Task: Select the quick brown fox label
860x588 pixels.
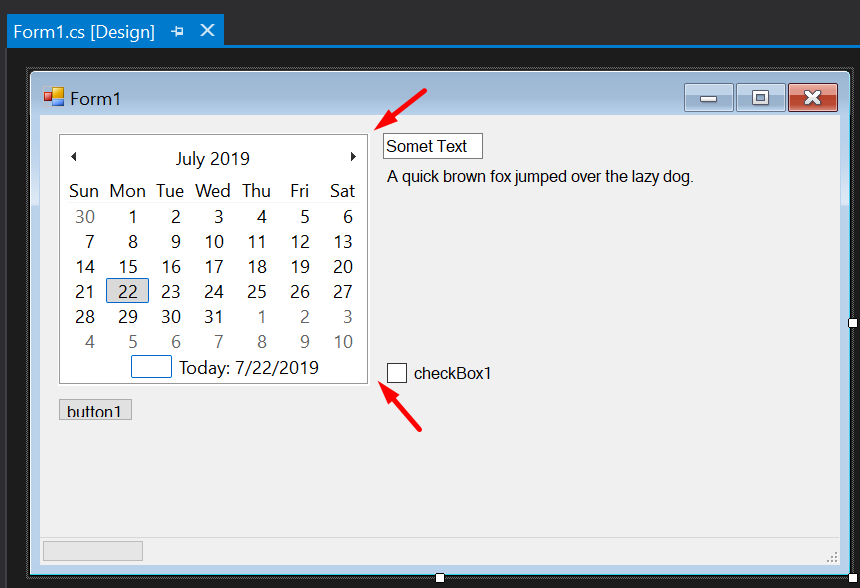Action: 540,177
